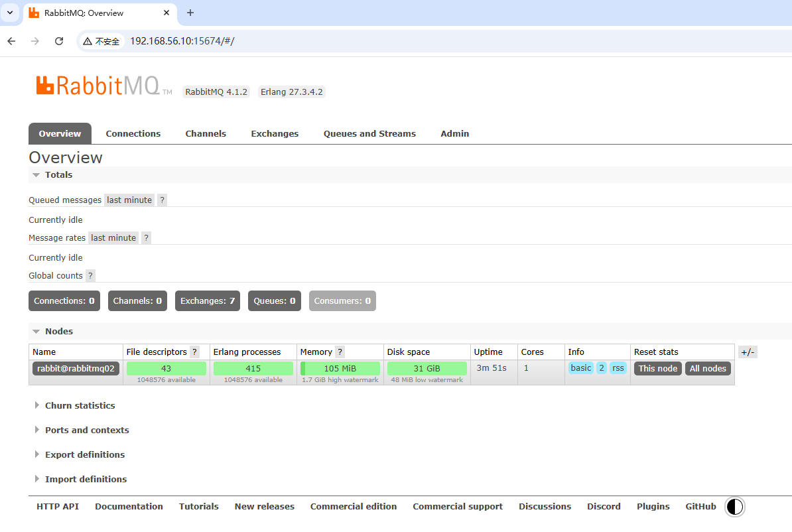Click the browser forward arrow

35,41
